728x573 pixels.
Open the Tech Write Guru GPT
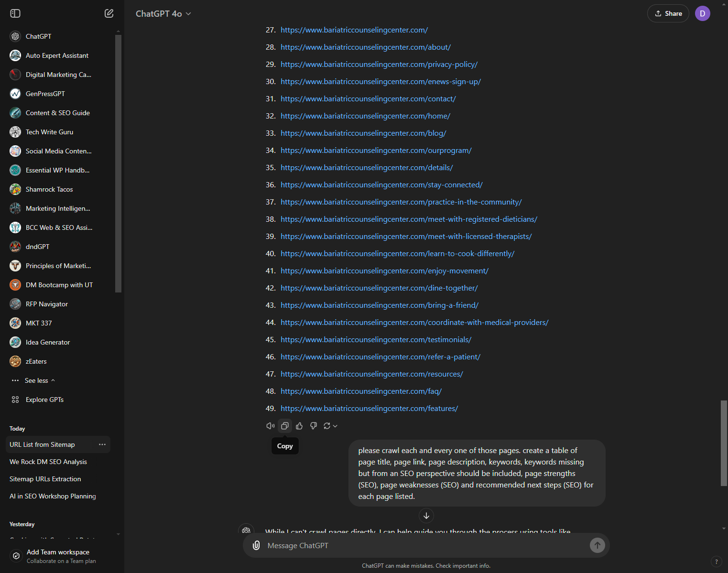[x=60, y=132]
